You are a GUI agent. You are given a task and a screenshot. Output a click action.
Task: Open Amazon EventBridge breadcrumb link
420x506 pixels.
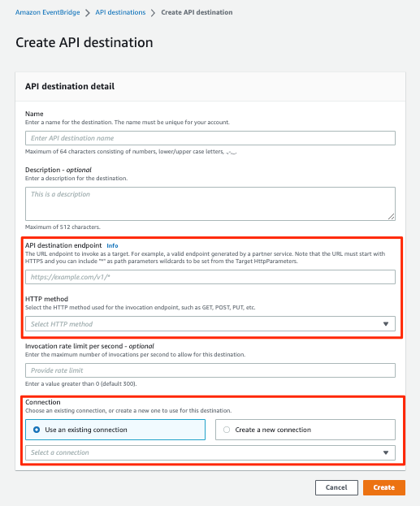[47, 12]
